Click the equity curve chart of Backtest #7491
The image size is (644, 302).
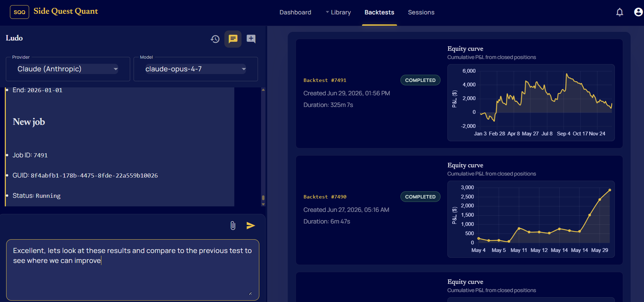tap(531, 102)
